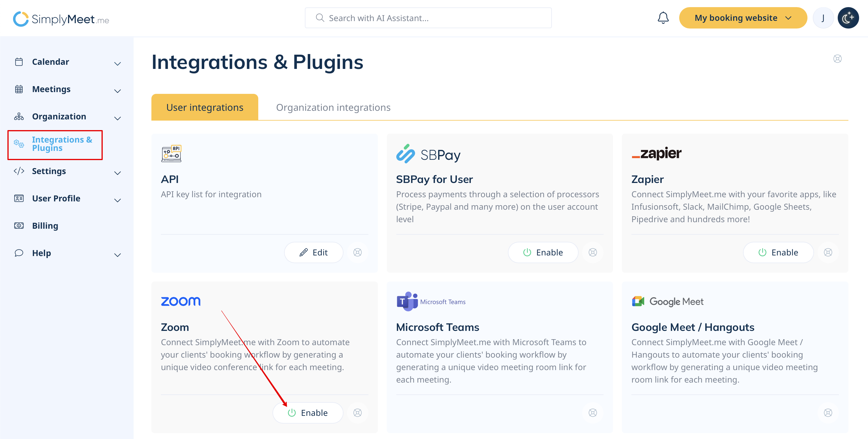Click help icon on API card
868x439 pixels.
point(357,252)
